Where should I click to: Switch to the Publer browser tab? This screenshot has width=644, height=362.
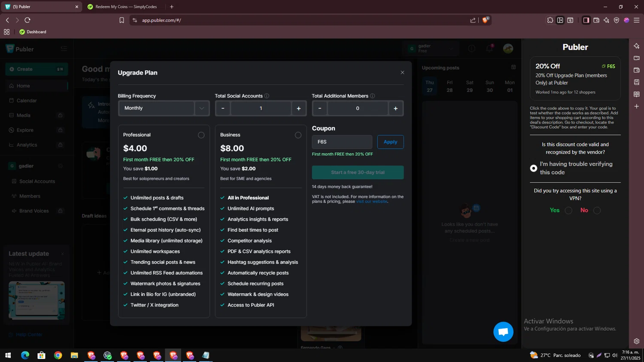click(x=42, y=7)
